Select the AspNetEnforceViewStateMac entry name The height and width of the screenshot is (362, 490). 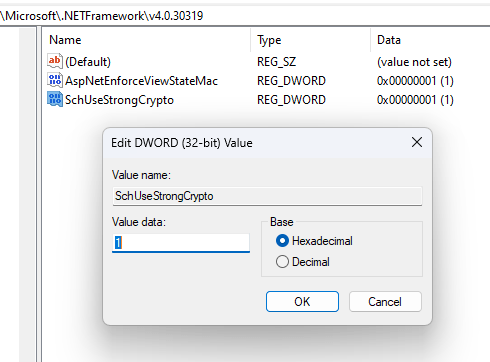[x=141, y=81]
